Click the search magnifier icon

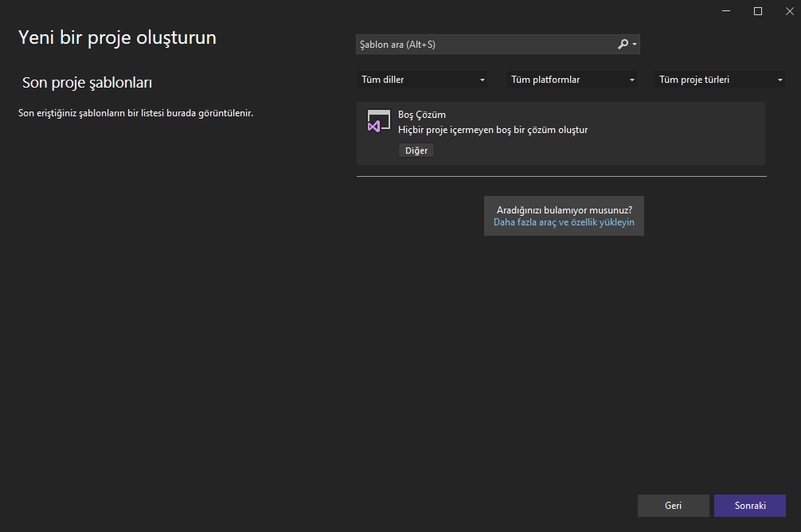[x=623, y=45]
